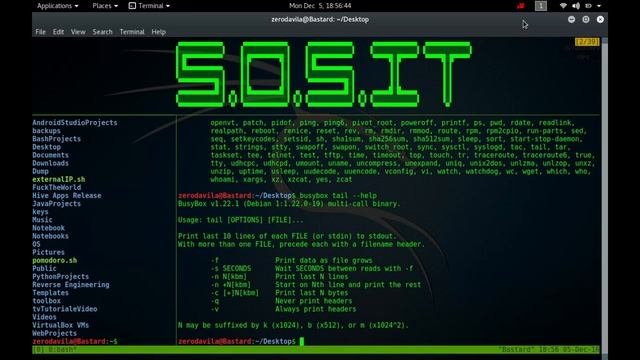Open the Terminal app menu in top bar
640x360 pixels.
pos(149,6)
